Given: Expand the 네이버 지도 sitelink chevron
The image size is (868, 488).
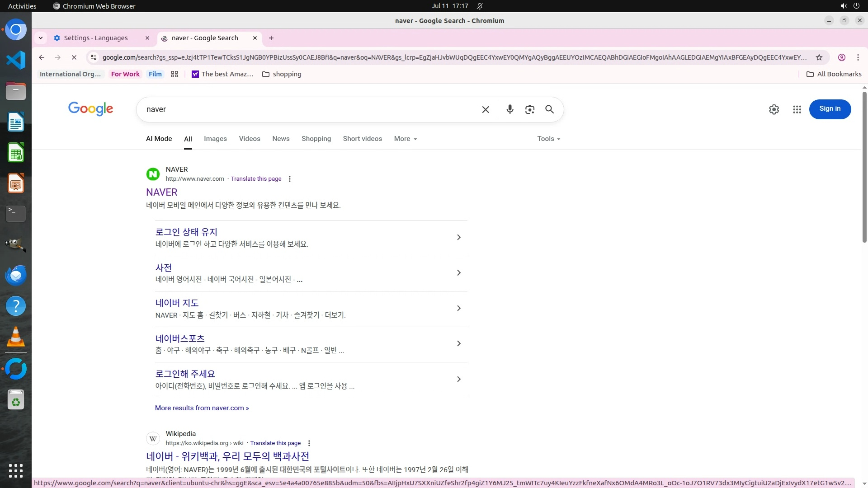Looking at the screenshot, I should tap(458, 308).
